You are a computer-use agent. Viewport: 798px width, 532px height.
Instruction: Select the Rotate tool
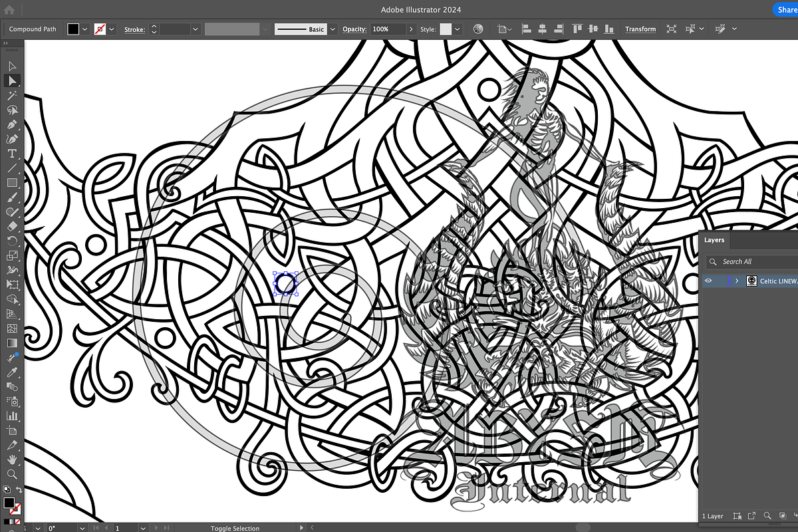pyautogui.click(x=12, y=241)
